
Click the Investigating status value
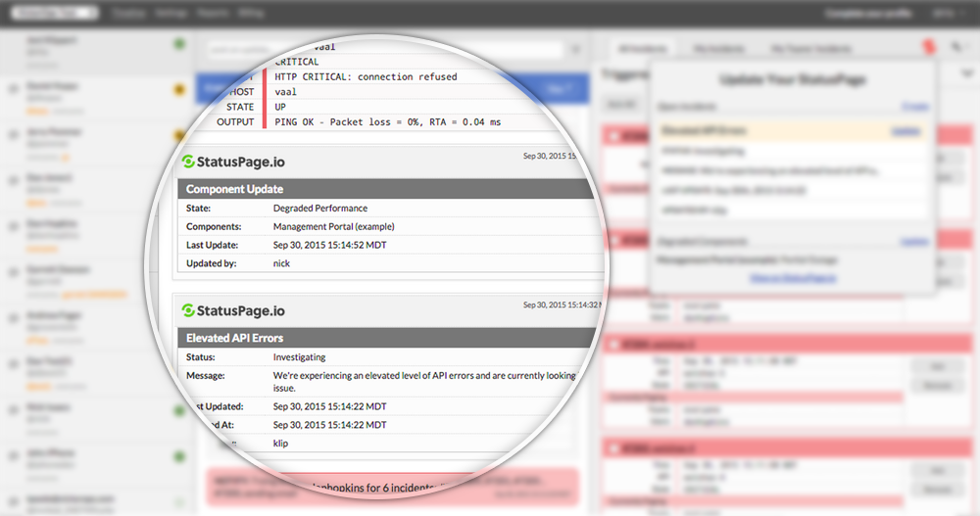(x=299, y=357)
